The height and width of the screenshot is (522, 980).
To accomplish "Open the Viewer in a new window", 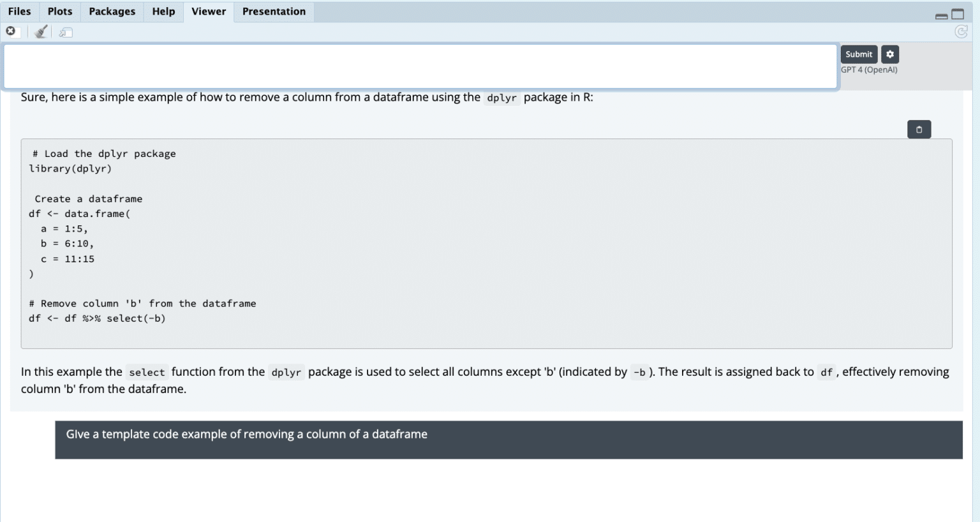I will coord(64,31).
